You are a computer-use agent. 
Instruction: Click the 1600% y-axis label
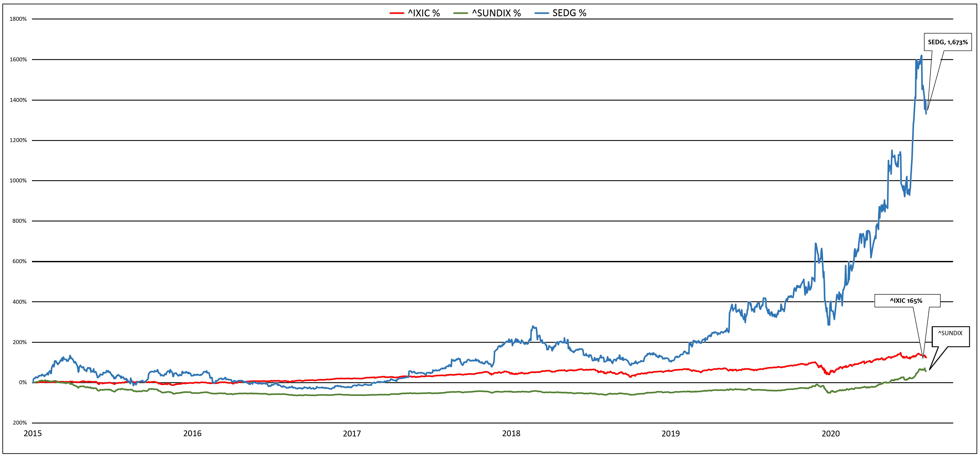18,60
